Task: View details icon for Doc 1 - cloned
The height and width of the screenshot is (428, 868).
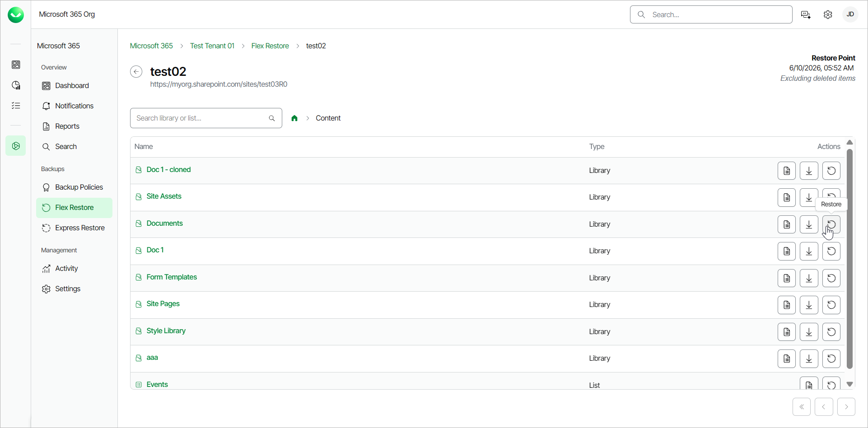Action: click(x=787, y=171)
